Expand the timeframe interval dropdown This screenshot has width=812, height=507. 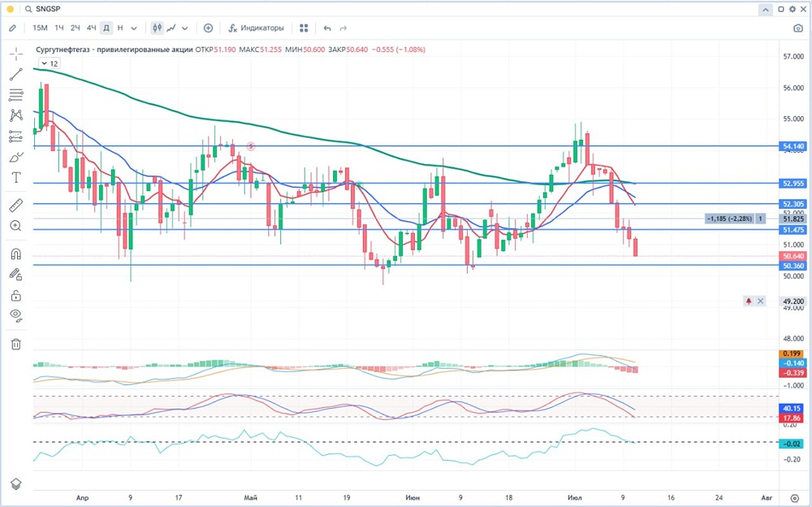pos(134,28)
